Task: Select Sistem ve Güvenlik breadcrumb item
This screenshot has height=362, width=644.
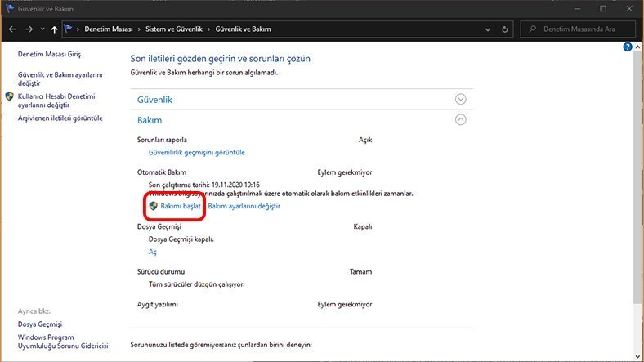Action: pos(174,29)
